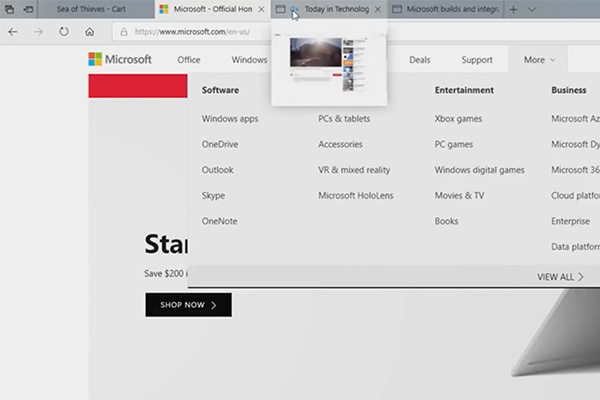Open the Support navigation item
Screen dimensions: 600x400
point(477,60)
